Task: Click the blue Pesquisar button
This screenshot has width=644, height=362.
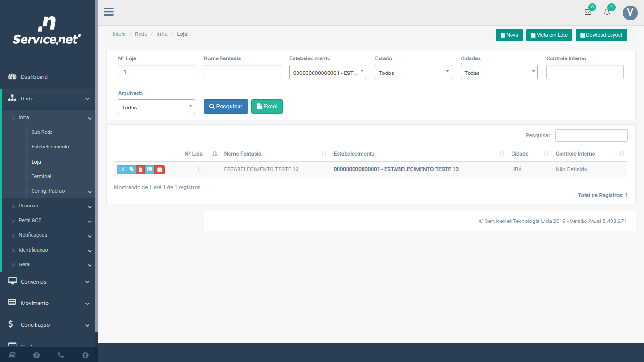Action: (225, 107)
